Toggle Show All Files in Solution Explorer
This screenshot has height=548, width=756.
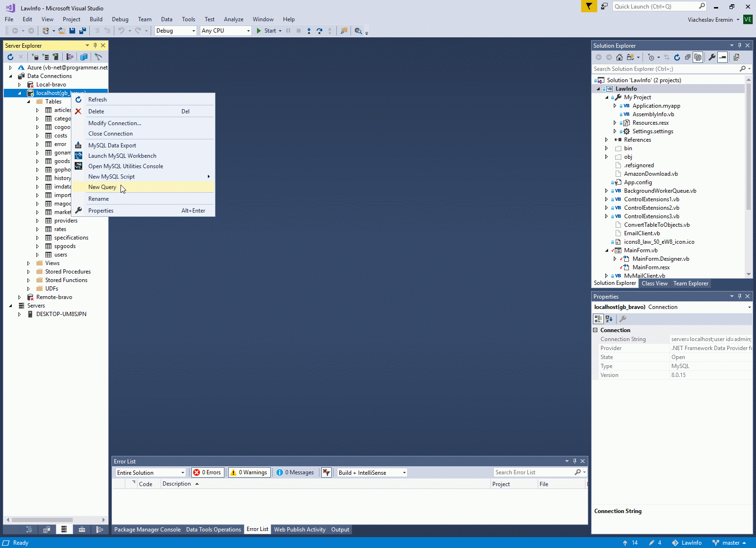(698, 57)
